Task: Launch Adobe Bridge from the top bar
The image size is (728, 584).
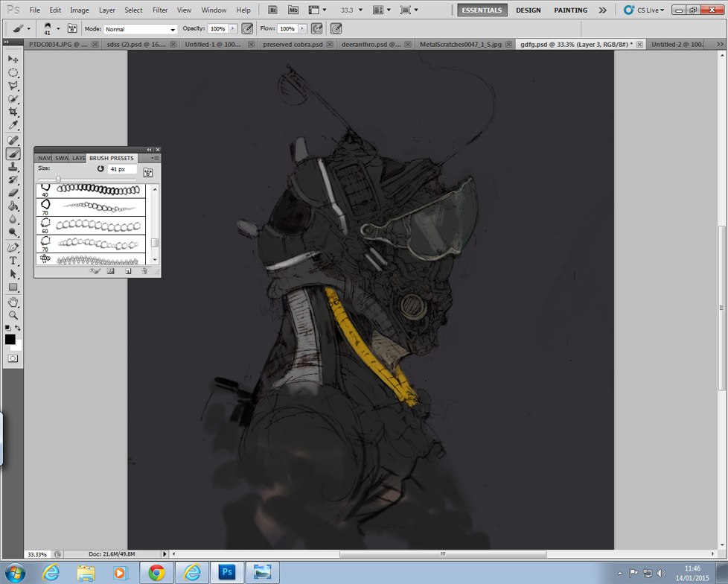Action: pyautogui.click(x=273, y=10)
